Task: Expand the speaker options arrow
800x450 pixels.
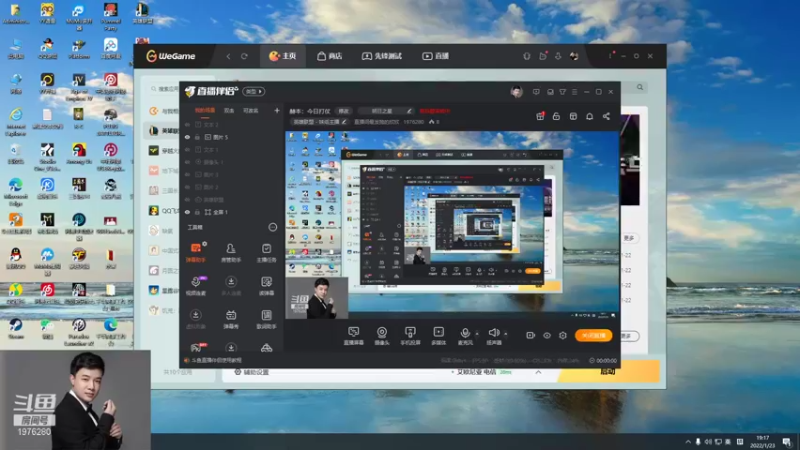Action: [x=506, y=334]
